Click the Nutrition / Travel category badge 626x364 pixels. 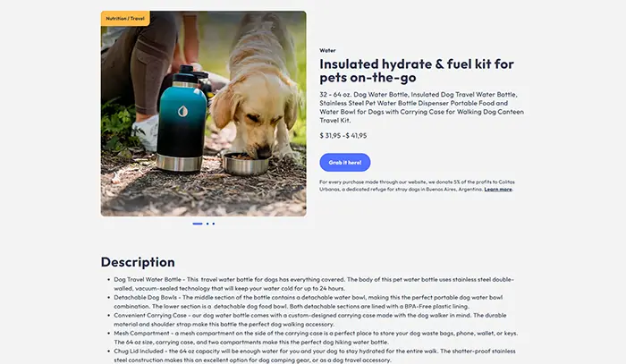(124, 18)
